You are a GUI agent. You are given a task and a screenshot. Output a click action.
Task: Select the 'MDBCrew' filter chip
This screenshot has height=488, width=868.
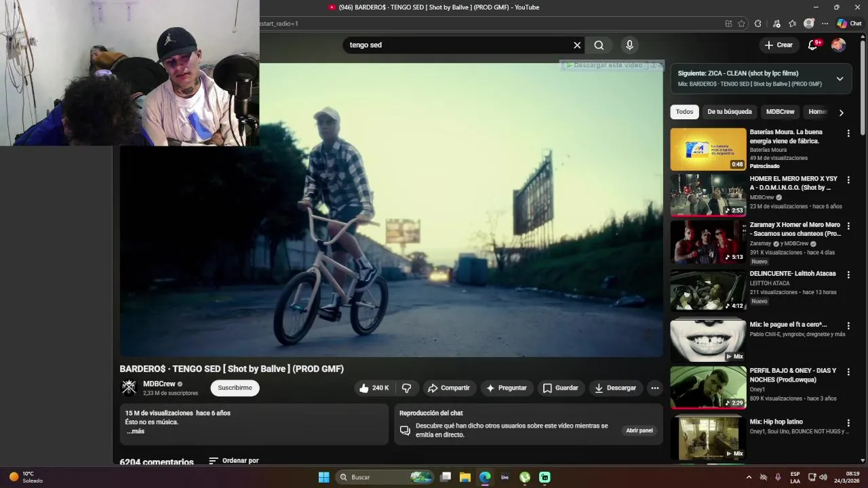[780, 112]
